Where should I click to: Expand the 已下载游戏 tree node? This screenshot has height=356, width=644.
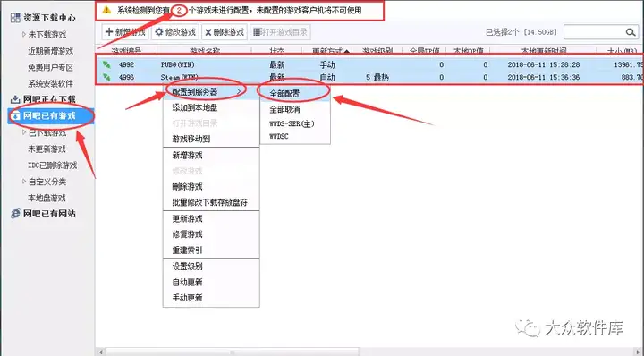(24, 132)
